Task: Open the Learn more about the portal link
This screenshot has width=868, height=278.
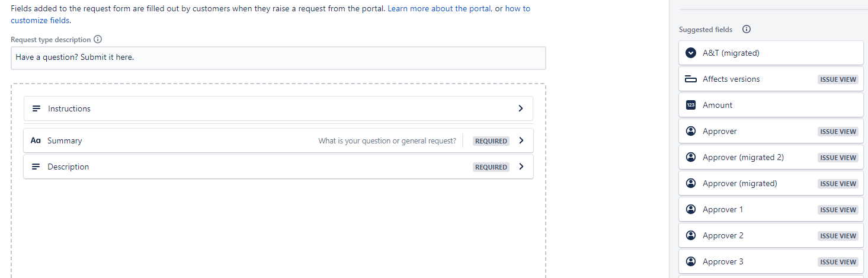Action: tap(439, 9)
